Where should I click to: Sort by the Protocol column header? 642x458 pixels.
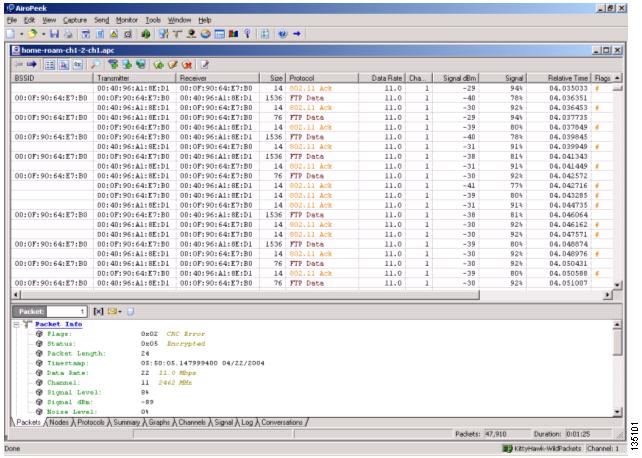pos(322,78)
